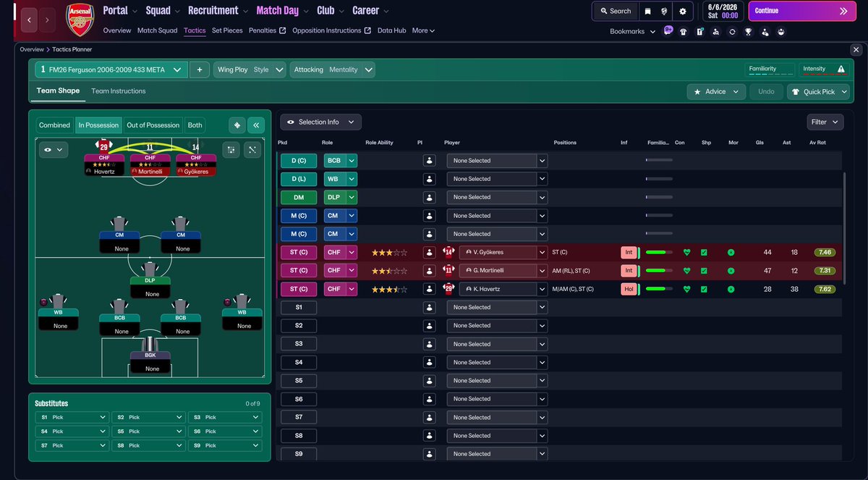Open the Data Hub tab
868x480 pixels.
click(x=391, y=30)
